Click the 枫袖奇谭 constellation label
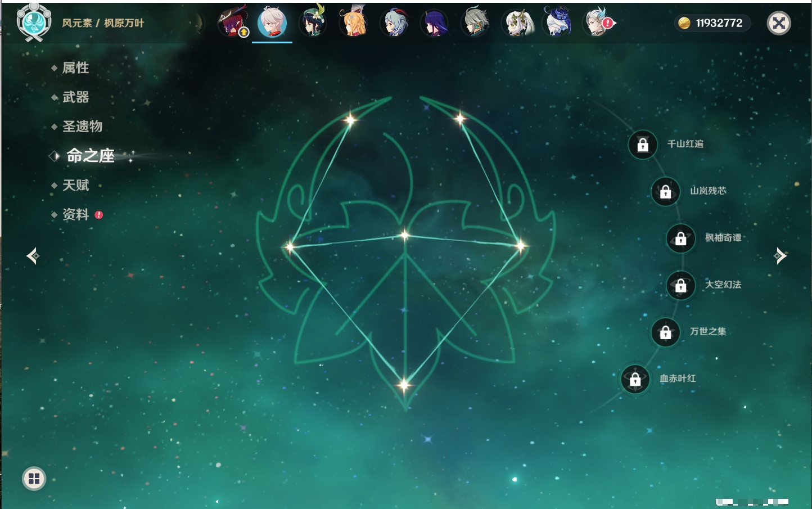 pyautogui.click(x=723, y=238)
